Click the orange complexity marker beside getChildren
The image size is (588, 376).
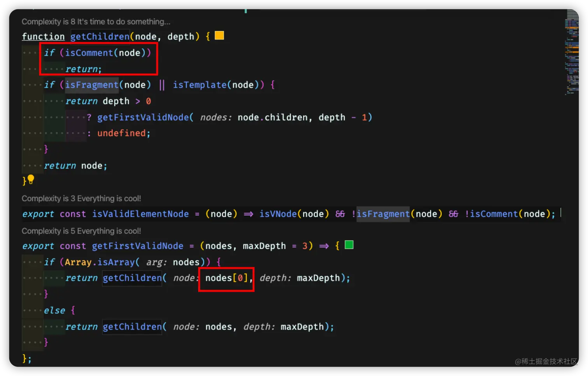(x=219, y=35)
